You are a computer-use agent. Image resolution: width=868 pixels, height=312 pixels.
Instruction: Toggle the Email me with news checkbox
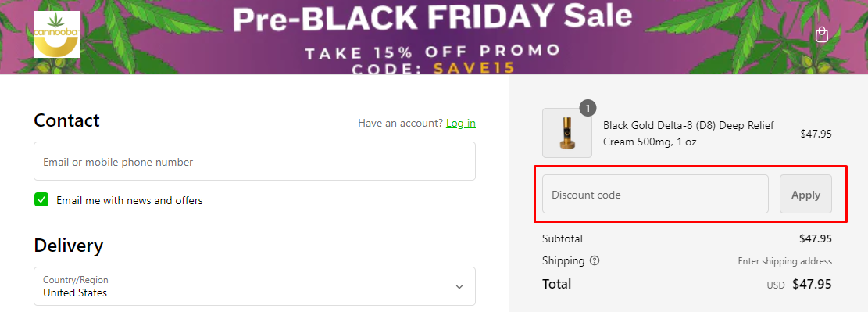[x=41, y=200]
